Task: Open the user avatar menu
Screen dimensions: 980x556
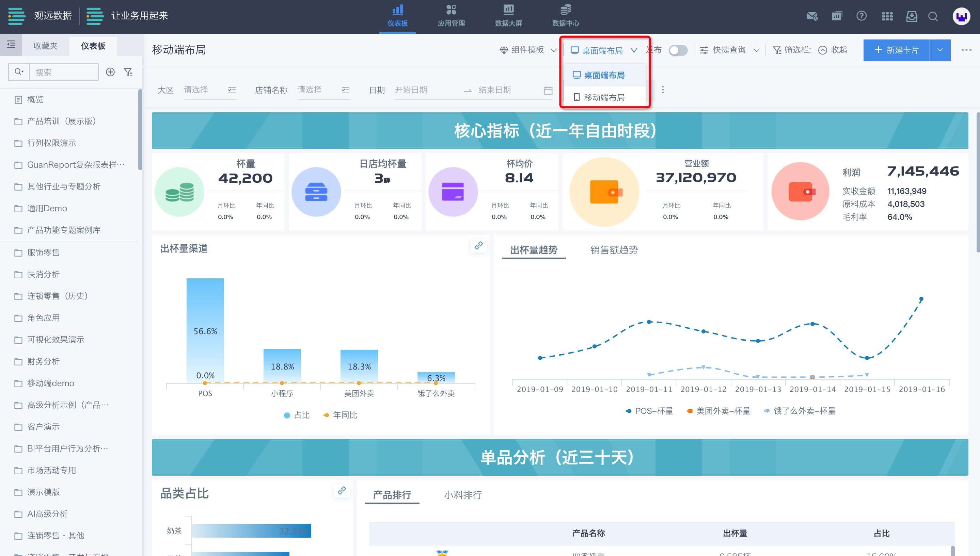Action: pyautogui.click(x=961, y=16)
